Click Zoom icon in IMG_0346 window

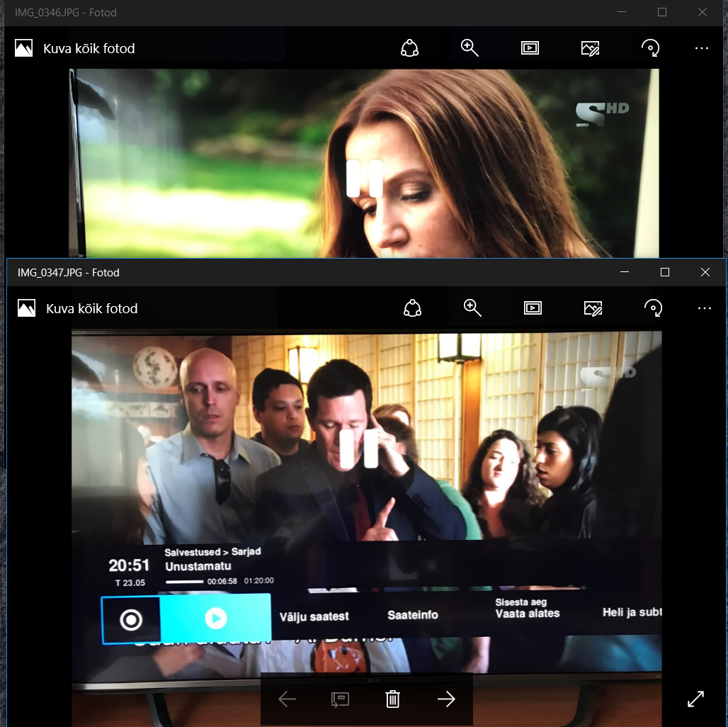pyautogui.click(x=470, y=48)
